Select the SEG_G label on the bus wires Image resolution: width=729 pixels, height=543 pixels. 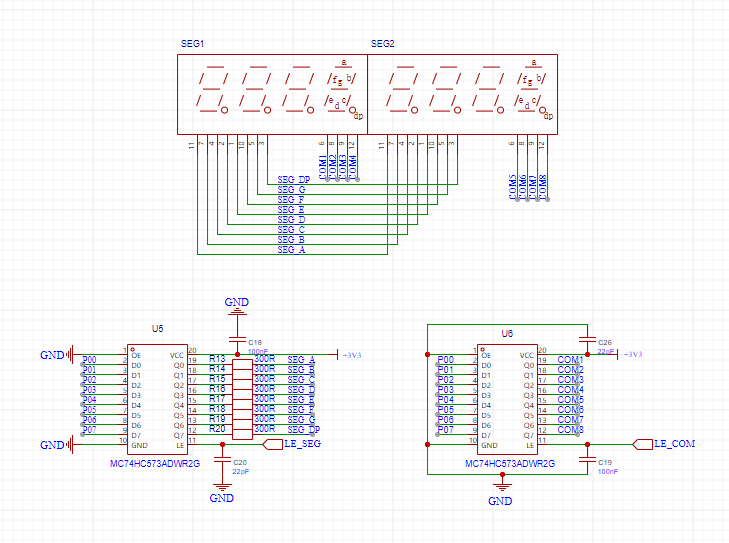pyautogui.click(x=291, y=190)
